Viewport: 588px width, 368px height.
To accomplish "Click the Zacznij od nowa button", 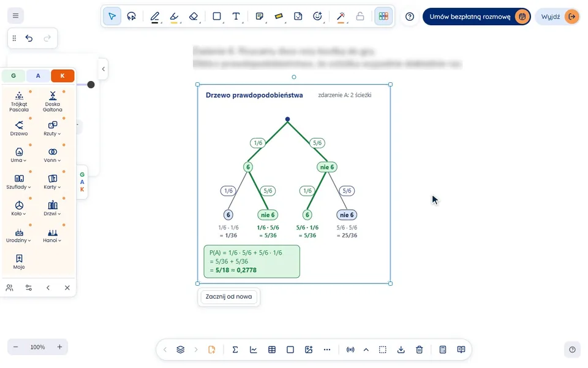I will [228, 297].
